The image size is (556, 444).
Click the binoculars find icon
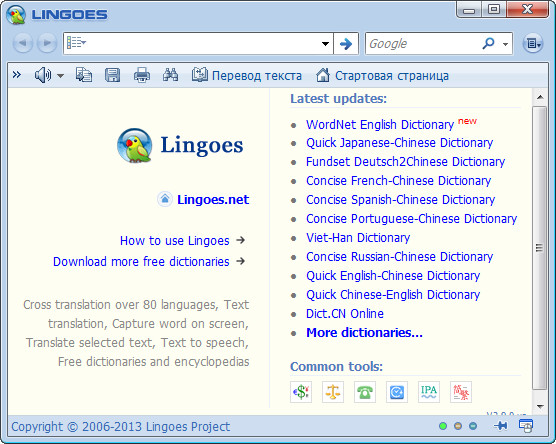[171, 75]
